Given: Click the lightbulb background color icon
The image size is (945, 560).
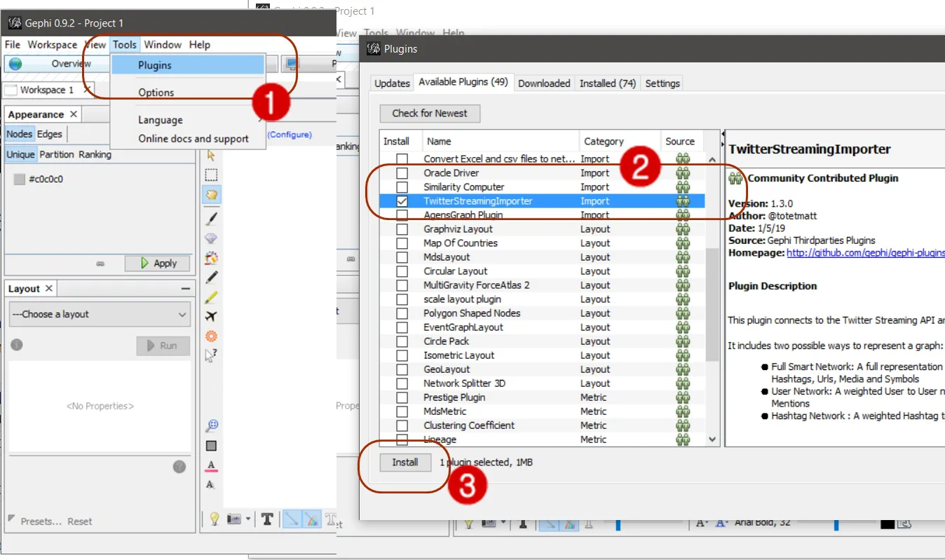Looking at the screenshot, I should 215,519.
